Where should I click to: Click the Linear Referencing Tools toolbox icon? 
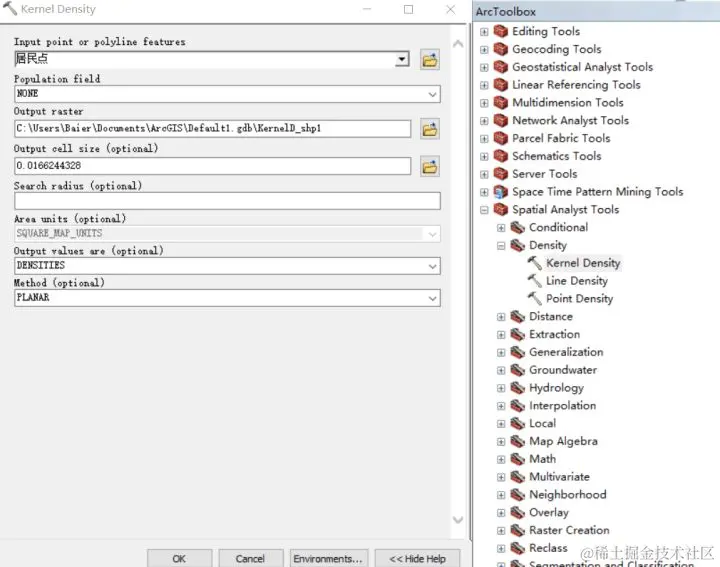pyautogui.click(x=501, y=85)
